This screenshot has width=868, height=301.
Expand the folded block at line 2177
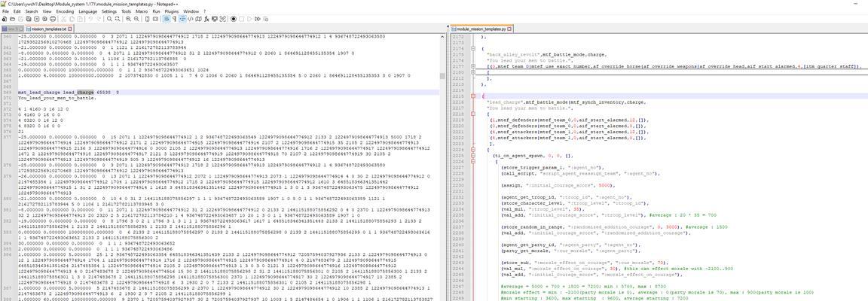(474, 66)
